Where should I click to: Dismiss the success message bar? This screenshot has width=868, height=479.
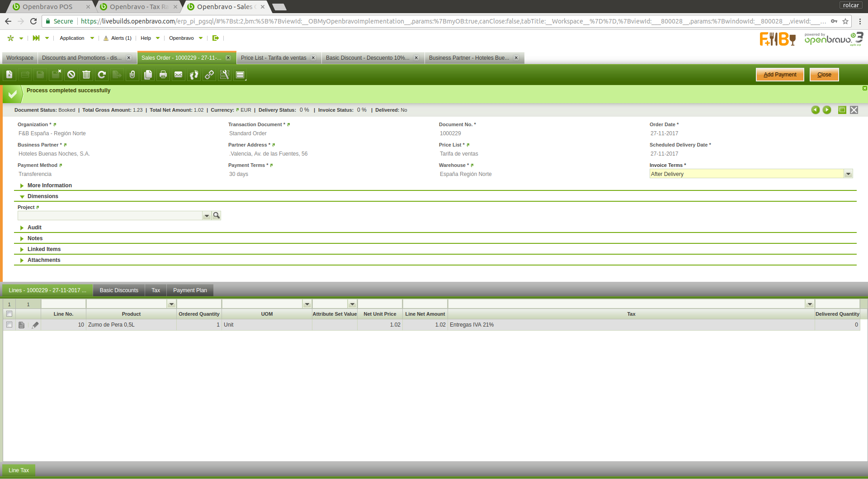(865, 88)
